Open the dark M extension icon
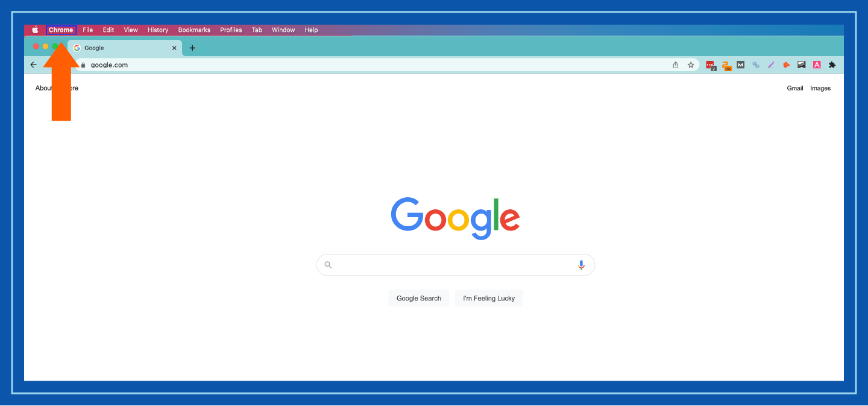868x406 pixels. click(740, 65)
